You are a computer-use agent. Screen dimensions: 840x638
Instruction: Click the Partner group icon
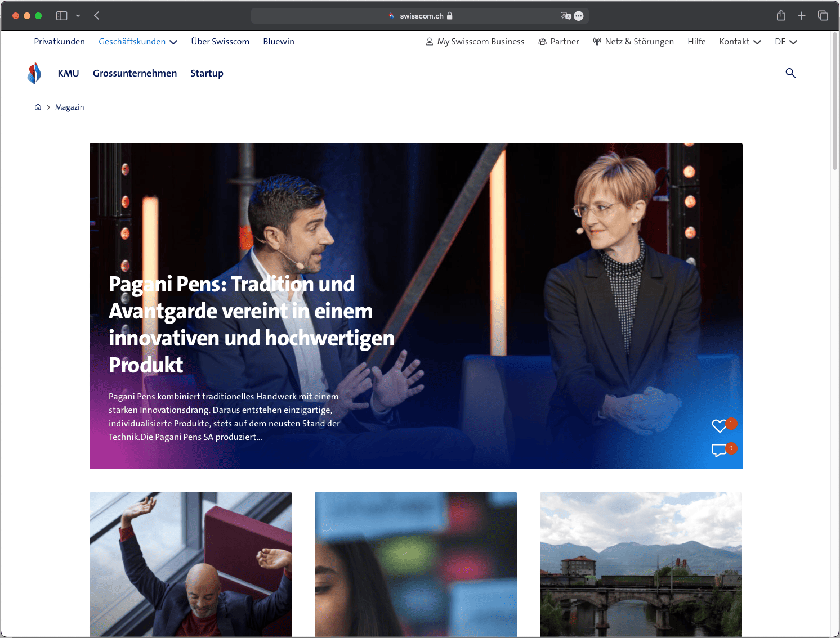(542, 41)
